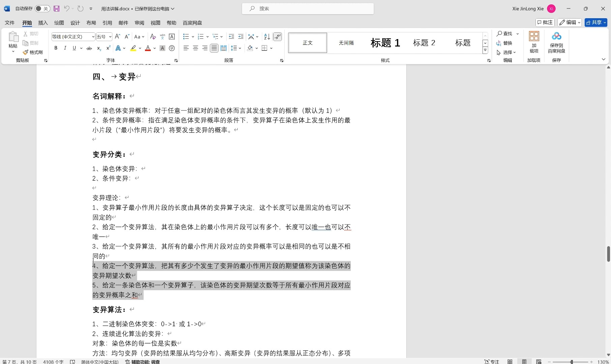Undo the last action
Screen dimensions: 611x364
click(67, 9)
